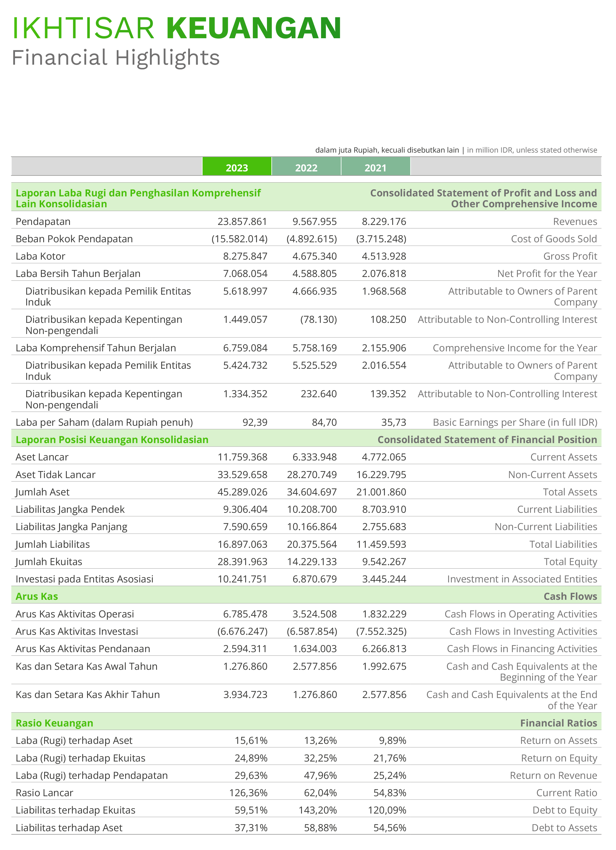The width and height of the screenshot is (616, 850).
Task: Select comprehensive income value 6.759.084
Action: [x=246, y=348]
